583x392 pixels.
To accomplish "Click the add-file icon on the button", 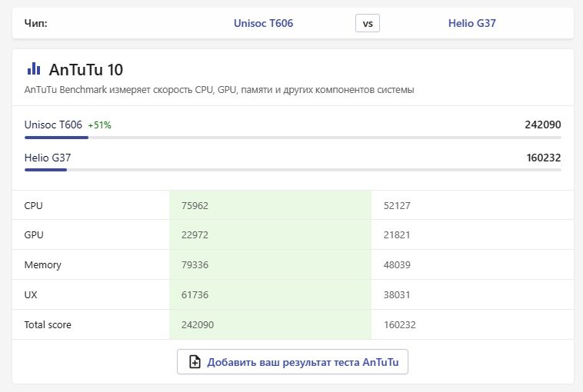I will coord(195,362).
